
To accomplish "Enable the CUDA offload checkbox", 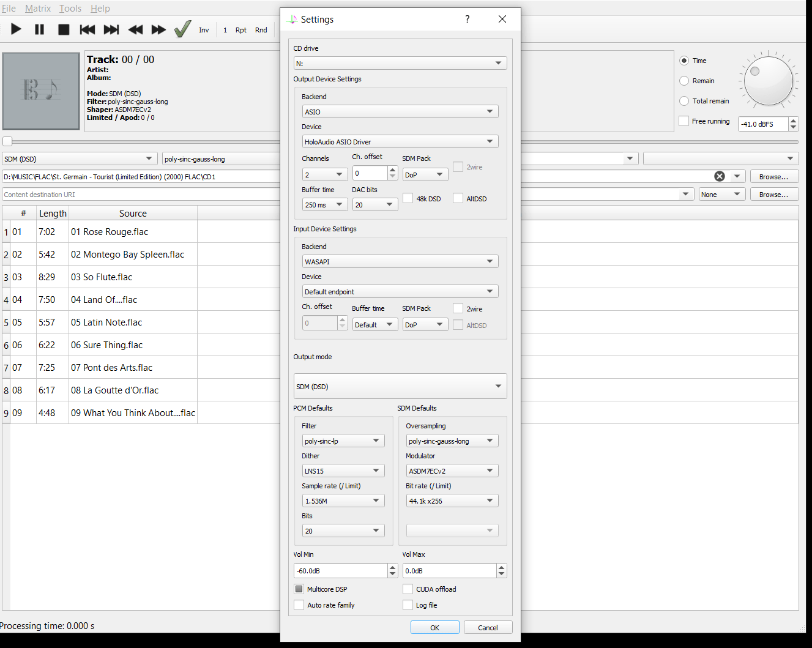I will point(408,589).
